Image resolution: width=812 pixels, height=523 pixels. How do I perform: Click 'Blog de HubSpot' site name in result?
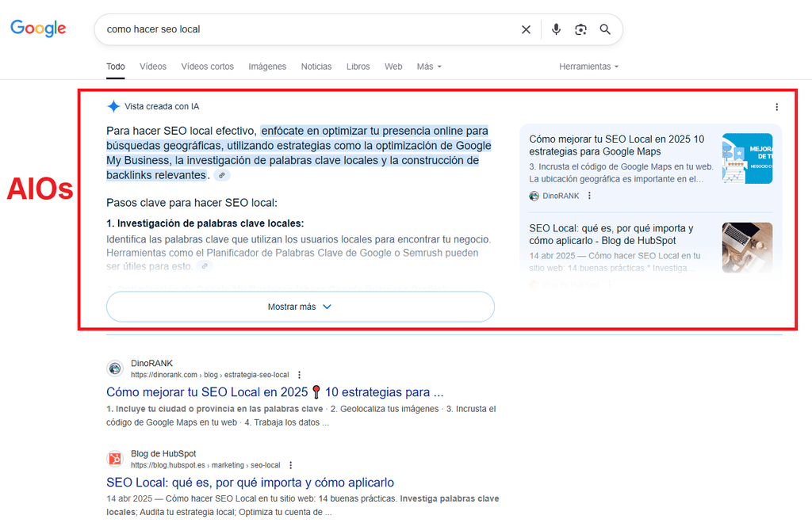(x=163, y=454)
